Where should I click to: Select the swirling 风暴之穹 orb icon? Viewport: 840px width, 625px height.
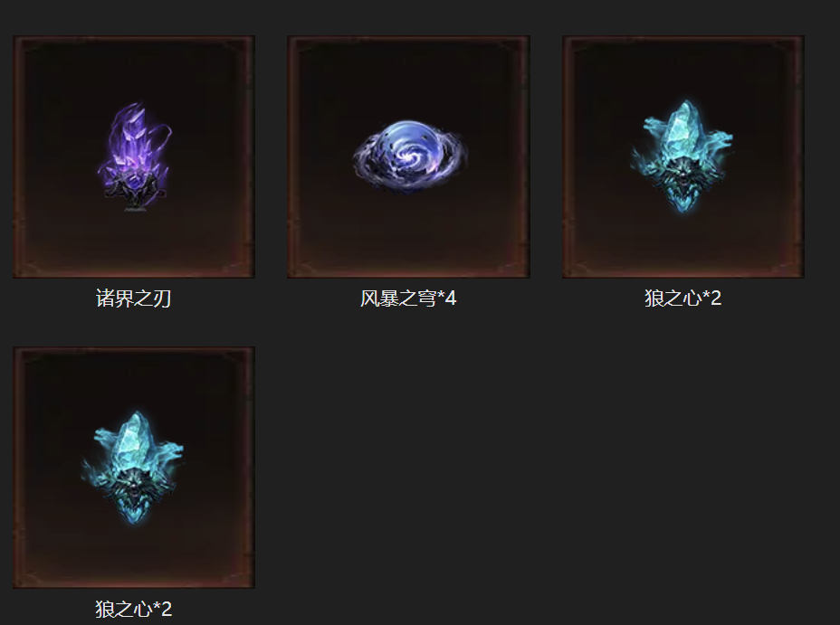(410, 156)
